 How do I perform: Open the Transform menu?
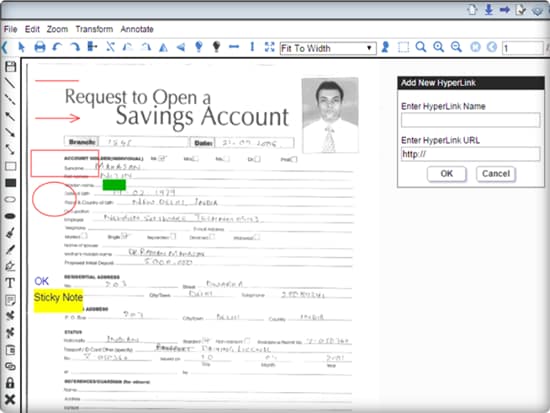[x=94, y=29]
